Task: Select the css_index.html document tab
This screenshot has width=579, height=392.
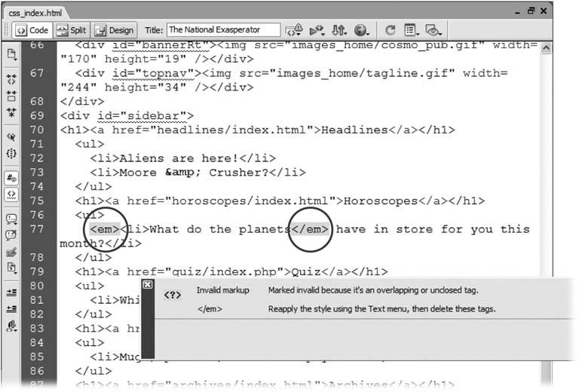Action: tap(35, 13)
